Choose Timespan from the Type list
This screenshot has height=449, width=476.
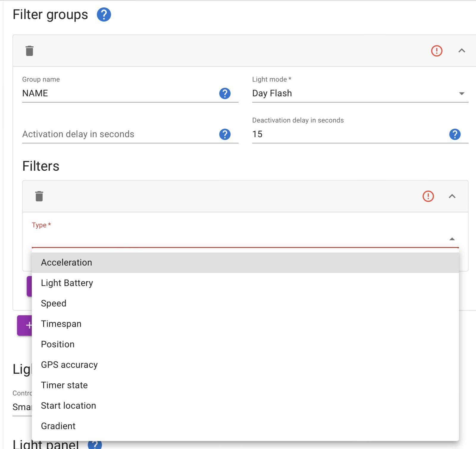(x=61, y=324)
